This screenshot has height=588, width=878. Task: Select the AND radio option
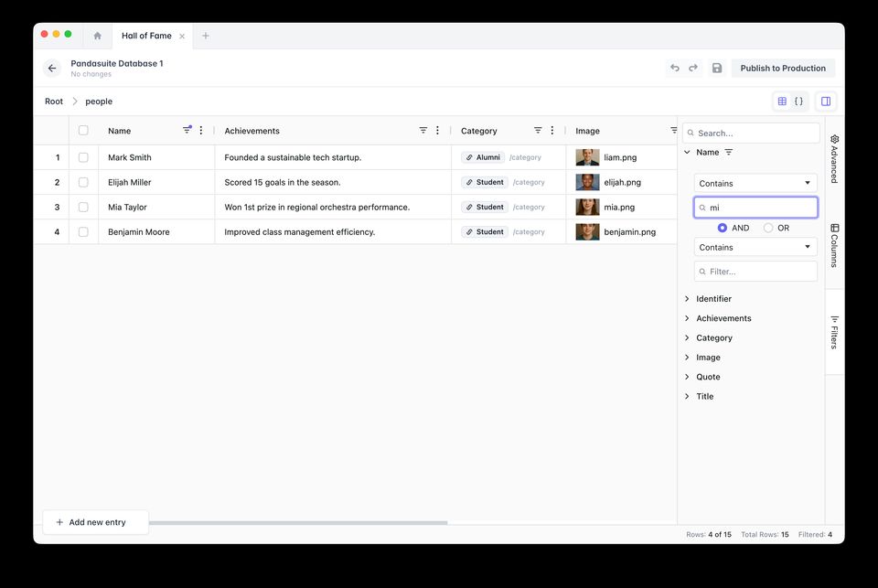(723, 228)
